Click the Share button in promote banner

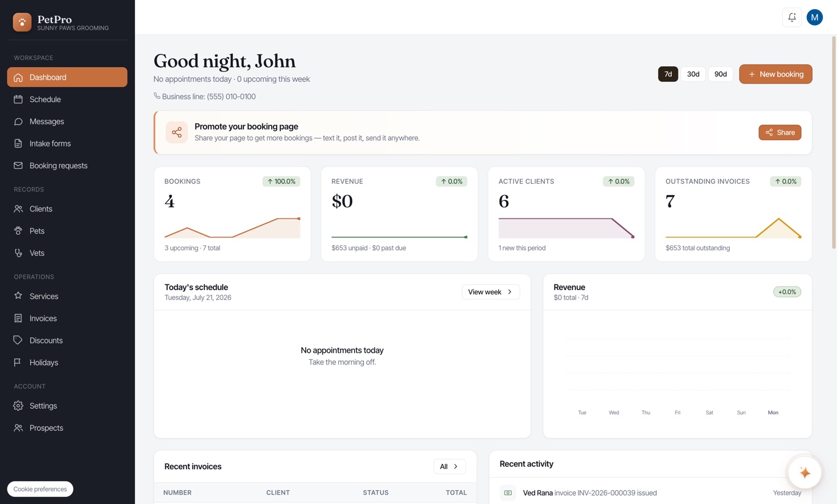click(x=779, y=133)
